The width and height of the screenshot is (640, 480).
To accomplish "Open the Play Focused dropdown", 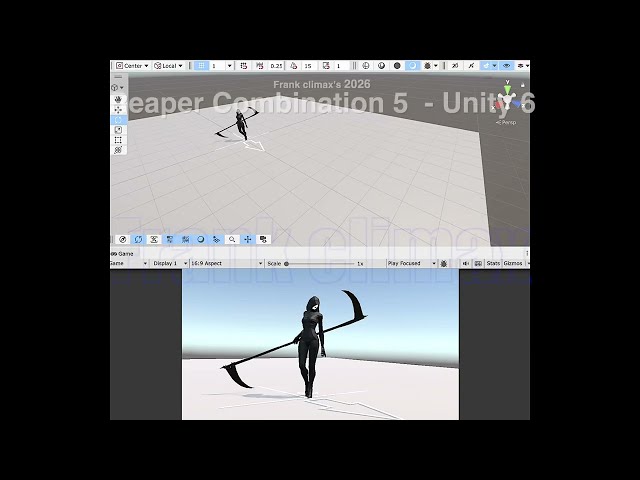I will (411, 264).
